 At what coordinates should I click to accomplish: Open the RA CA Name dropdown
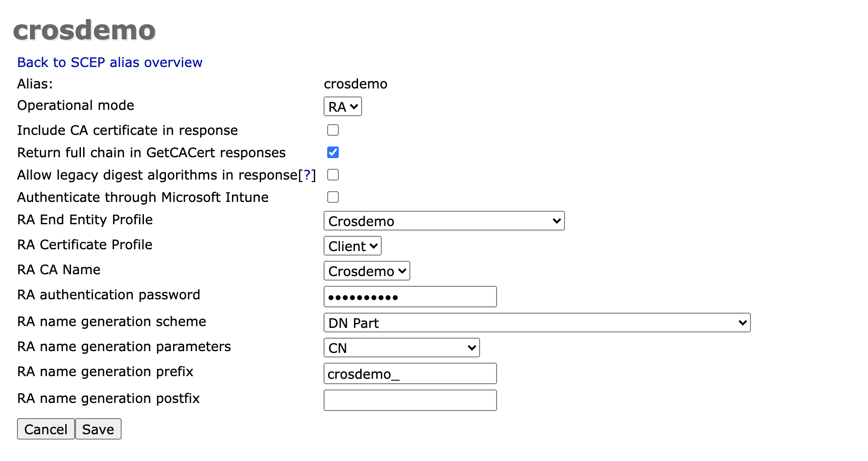(366, 271)
